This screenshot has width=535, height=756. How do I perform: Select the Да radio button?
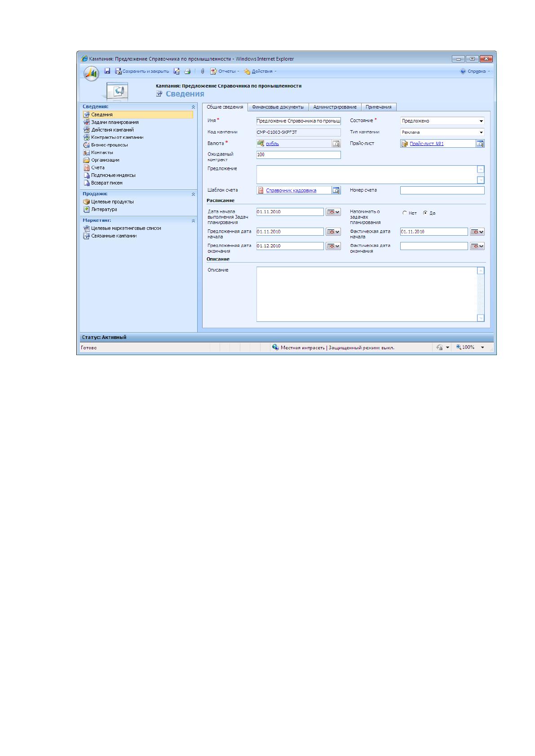[x=425, y=213]
